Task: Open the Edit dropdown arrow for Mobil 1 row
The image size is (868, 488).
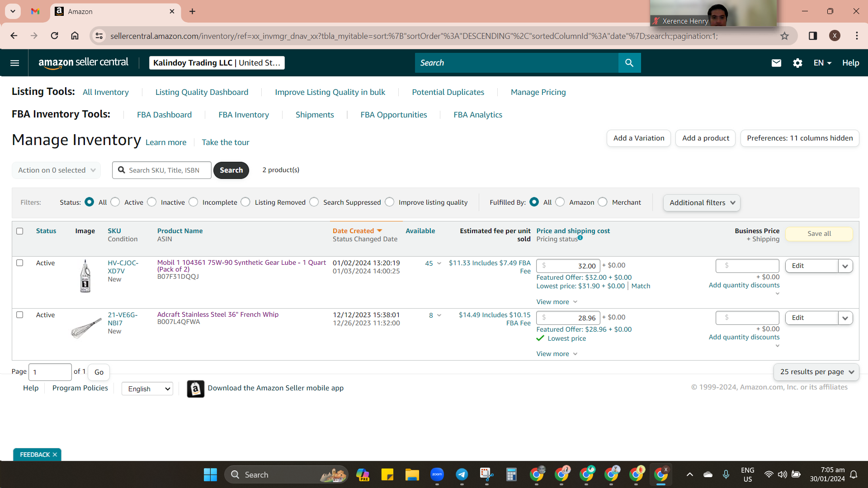Action: coord(845,266)
